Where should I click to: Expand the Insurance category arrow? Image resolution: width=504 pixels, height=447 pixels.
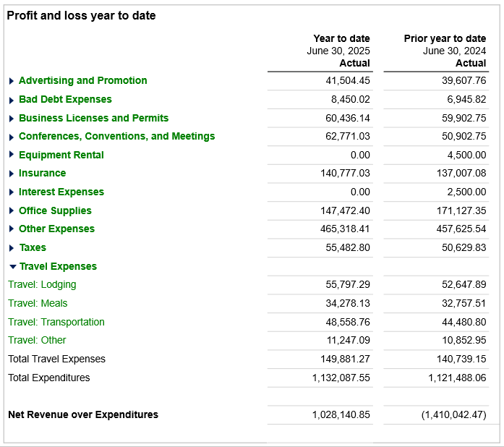point(12,174)
